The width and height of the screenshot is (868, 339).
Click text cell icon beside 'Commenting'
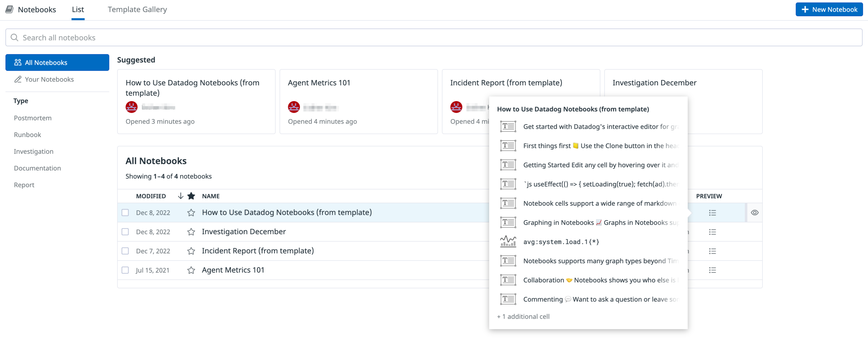point(508,299)
